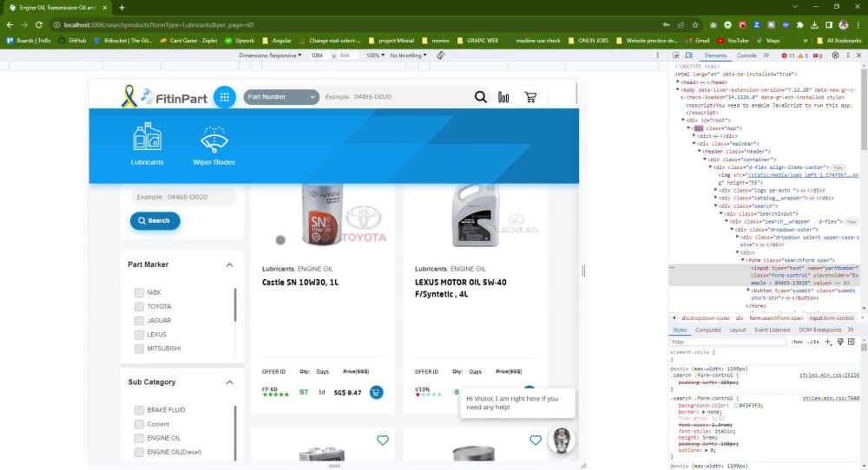868x470 pixels.
Task: Click the DevTools warnings count badge
Action: (x=803, y=55)
